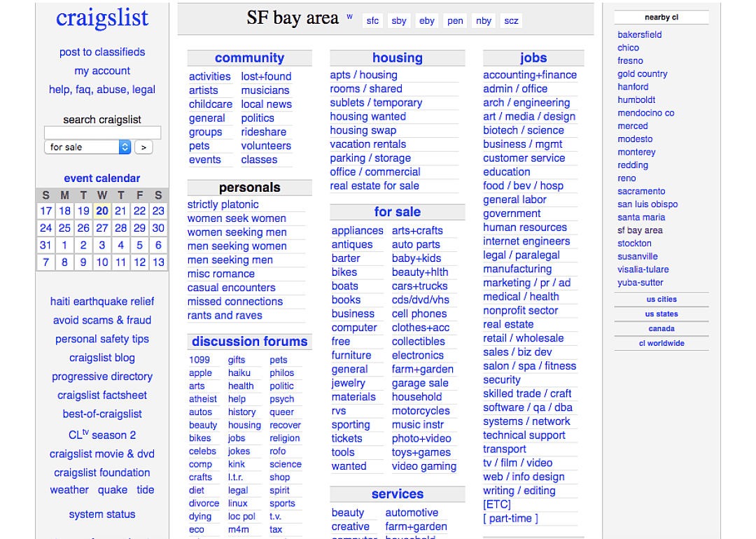756x539 pixels.
Task: Select the 'scz' sub-area tab
Action: (x=512, y=21)
